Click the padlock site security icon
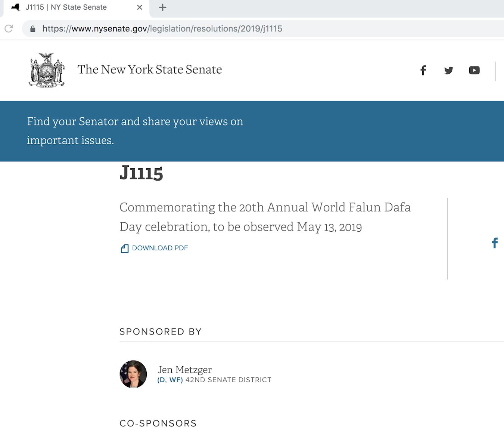 pyautogui.click(x=33, y=29)
